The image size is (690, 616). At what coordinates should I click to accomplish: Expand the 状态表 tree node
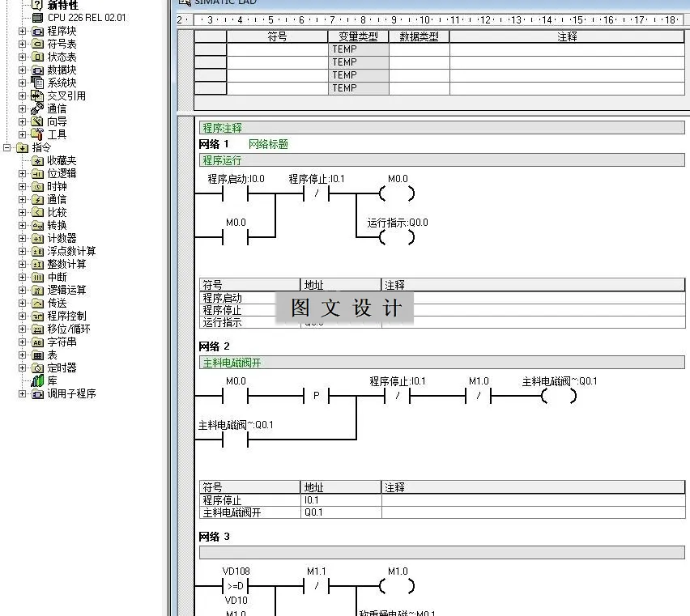[23, 57]
